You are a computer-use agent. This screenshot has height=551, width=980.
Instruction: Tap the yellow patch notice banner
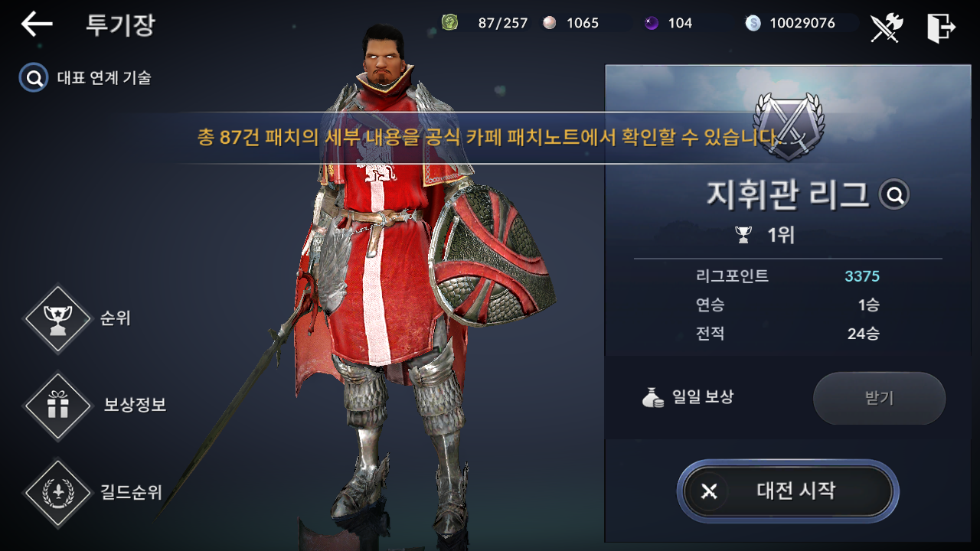490,139
